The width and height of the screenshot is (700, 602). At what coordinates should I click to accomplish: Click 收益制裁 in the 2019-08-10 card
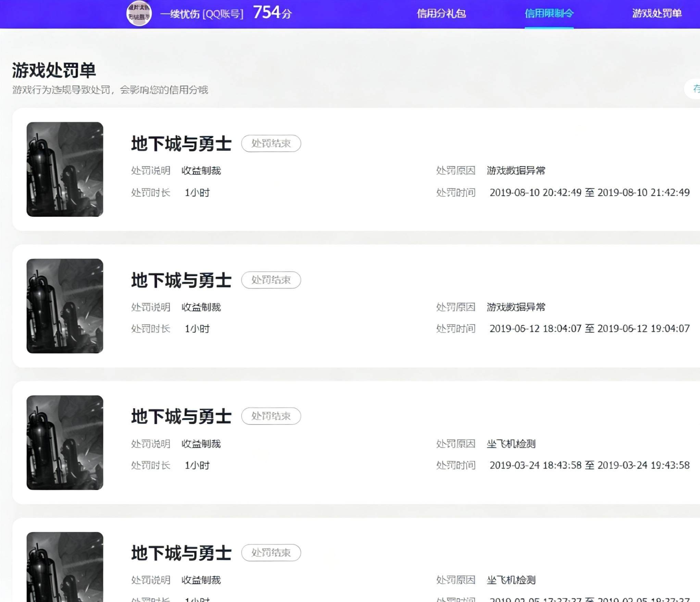tap(201, 170)
